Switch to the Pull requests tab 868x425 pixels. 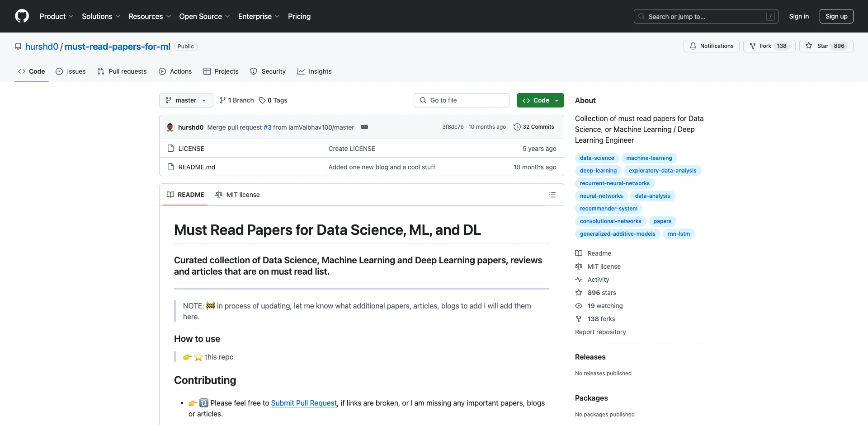pyautogui.click(x=122, y=71)
